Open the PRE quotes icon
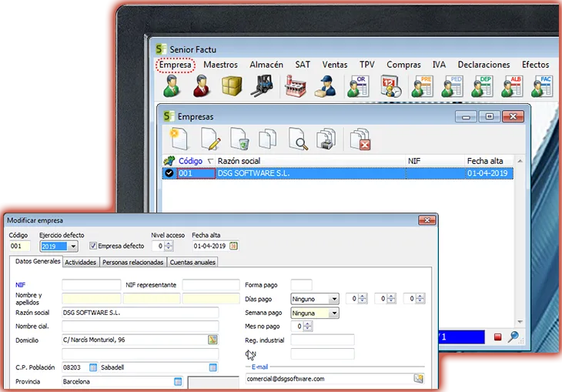The image size is (562, 392). [x=422, y=86]
